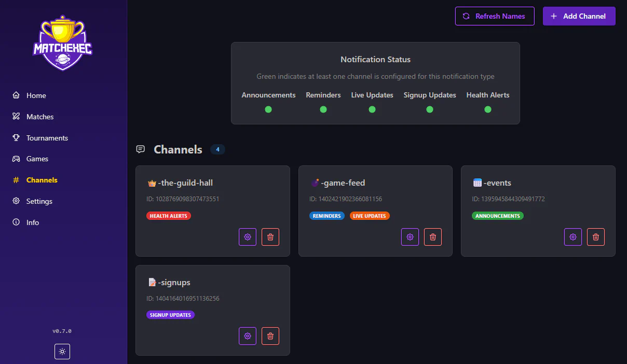Click the channel count badge next to Channels heading
The image size is (627, 364).
pos(217,149)
